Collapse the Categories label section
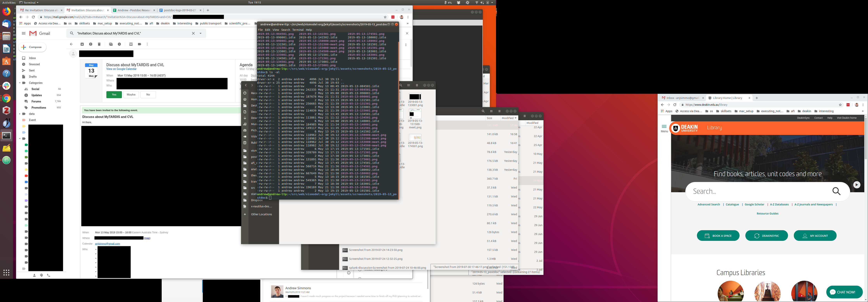 click(x=20, y=83)
